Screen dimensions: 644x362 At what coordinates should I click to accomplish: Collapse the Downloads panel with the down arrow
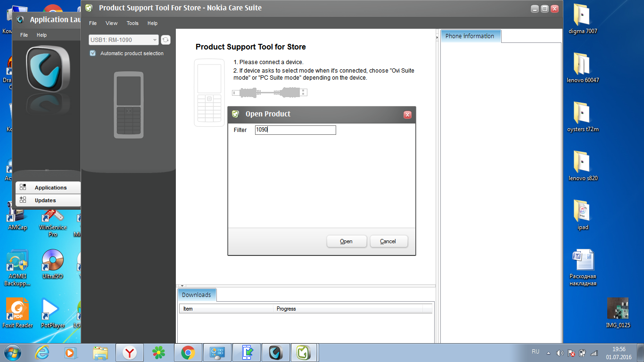tap(182, 286)
